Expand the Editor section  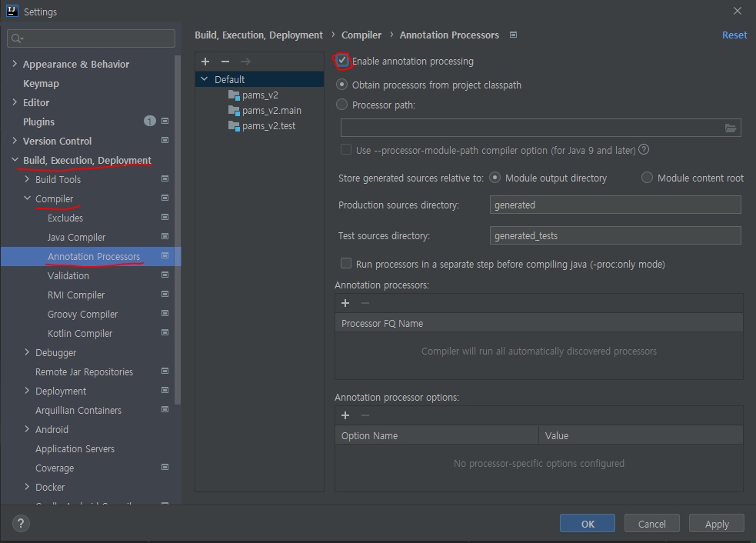point(15,102)
